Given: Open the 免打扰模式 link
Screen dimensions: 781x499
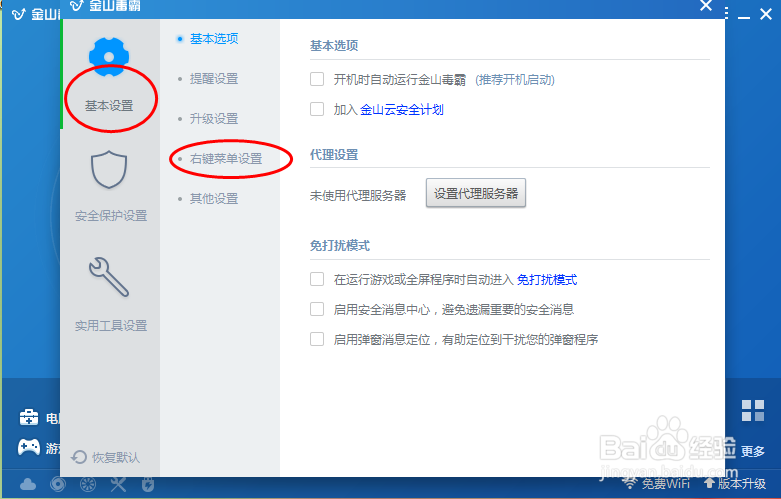Looking at the screenshot, I should pos(547,279).
